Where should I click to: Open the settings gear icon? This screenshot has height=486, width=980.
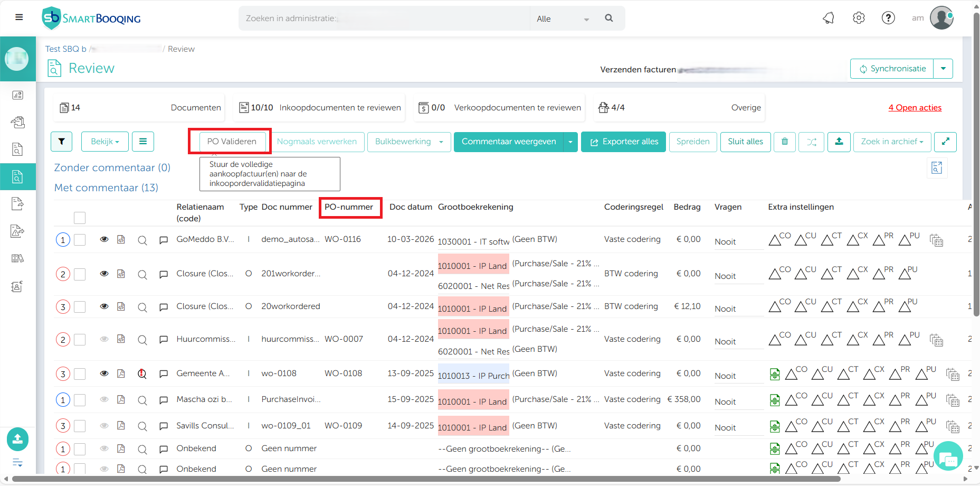point(859,18)
